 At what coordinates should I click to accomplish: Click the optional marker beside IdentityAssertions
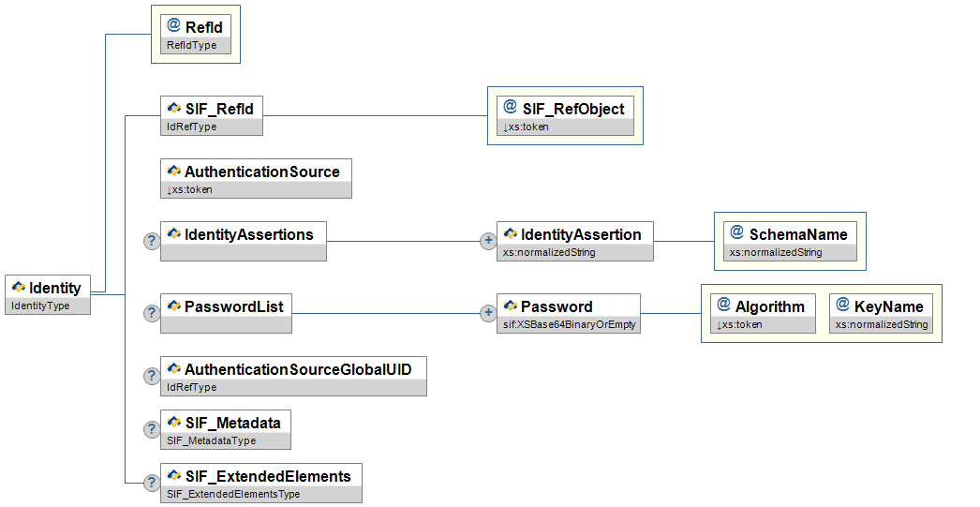click(152, 241)
